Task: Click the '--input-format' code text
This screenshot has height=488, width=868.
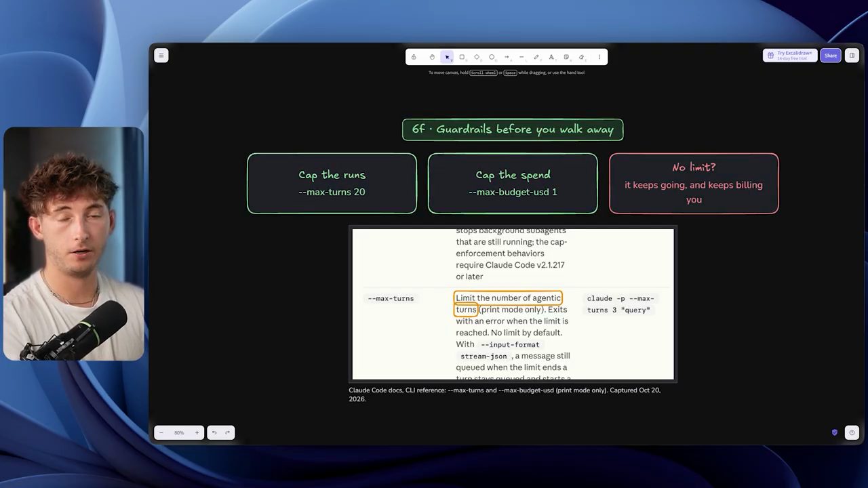Action: [x=510, y=344]
